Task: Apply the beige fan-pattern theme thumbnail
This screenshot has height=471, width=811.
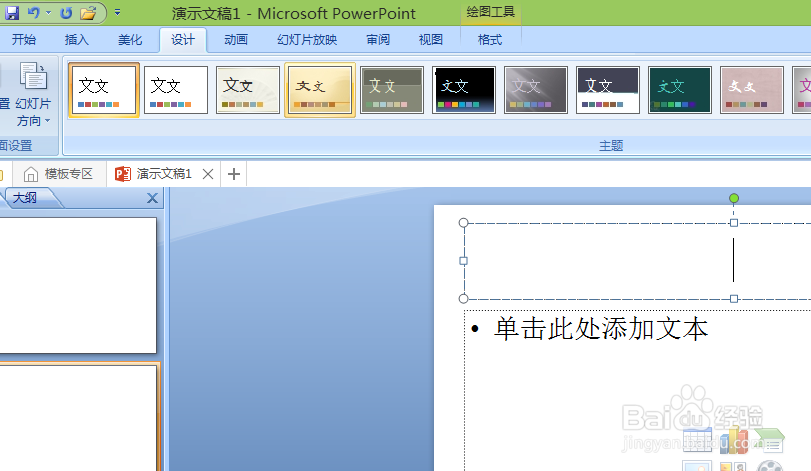Action: 248,90
